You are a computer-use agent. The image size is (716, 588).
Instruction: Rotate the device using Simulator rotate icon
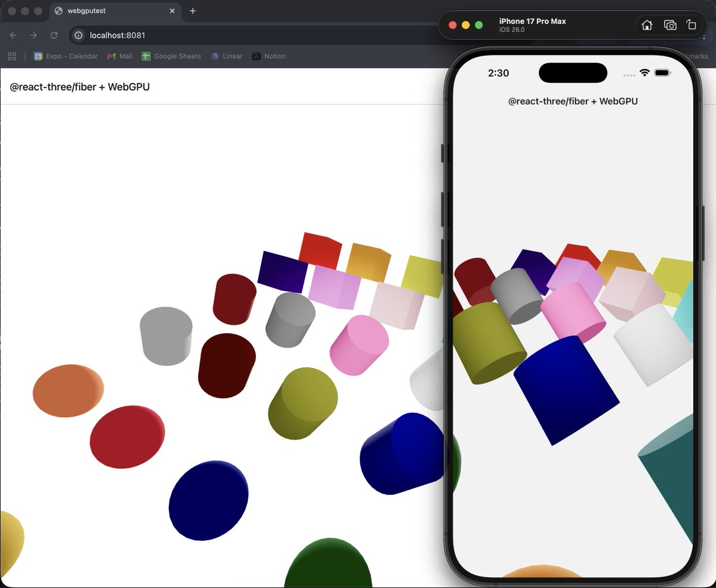(x=692, y=25)
